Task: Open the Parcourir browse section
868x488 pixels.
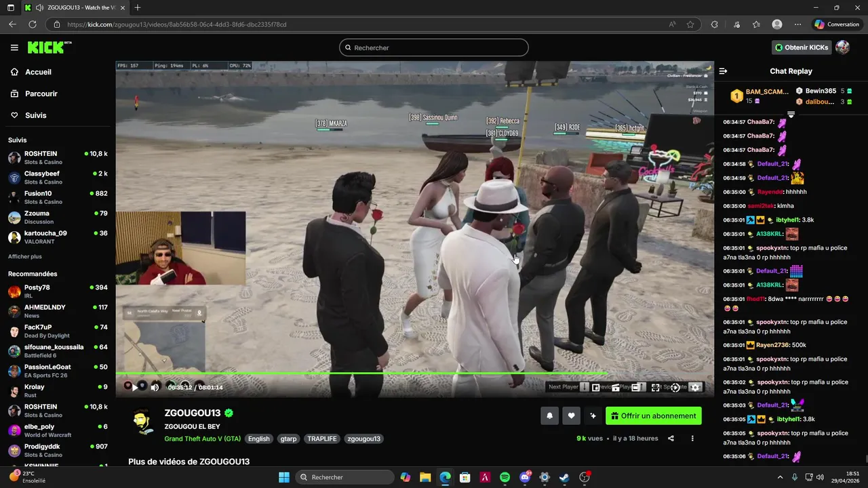Action: (41, 94)
